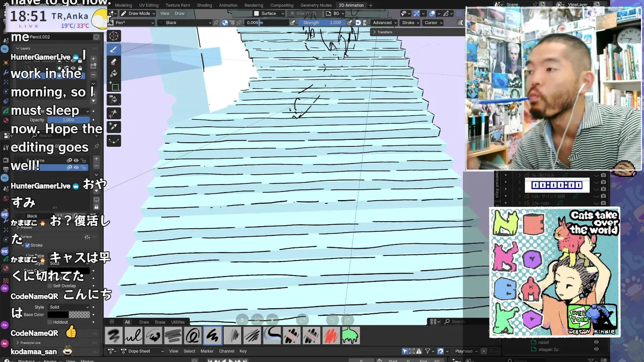The width and height of the screenshot is (644, 362).
Task: Pick the spiral Marker Chisel brush
Action: 192,335
